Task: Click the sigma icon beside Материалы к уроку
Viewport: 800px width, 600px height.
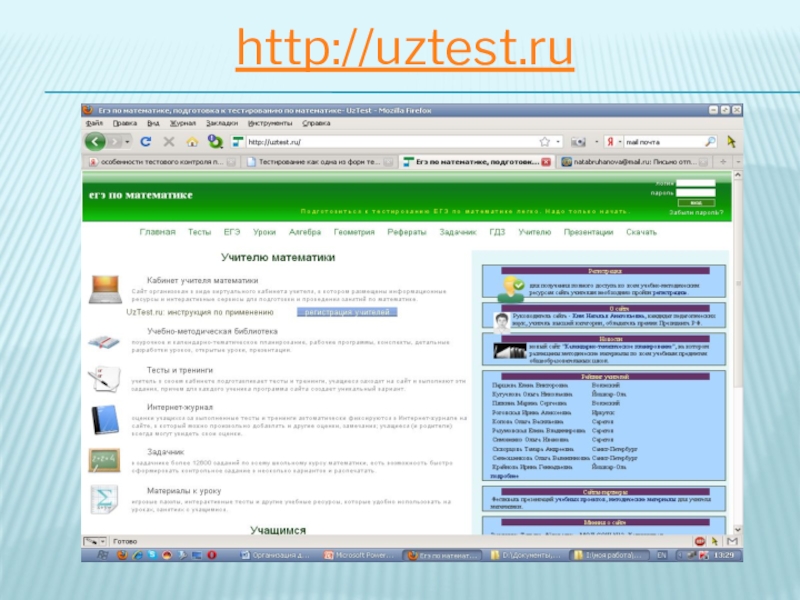Action: (104, 499)
